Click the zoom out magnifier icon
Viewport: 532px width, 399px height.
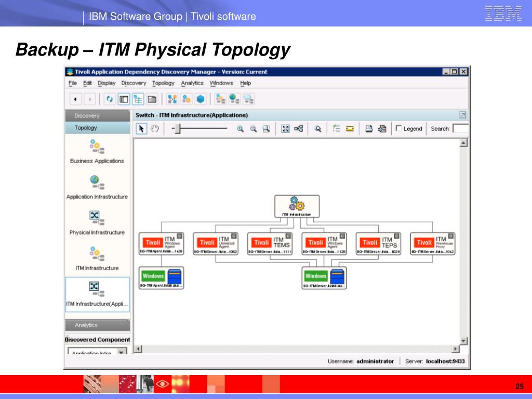click(x=253, y=129)
